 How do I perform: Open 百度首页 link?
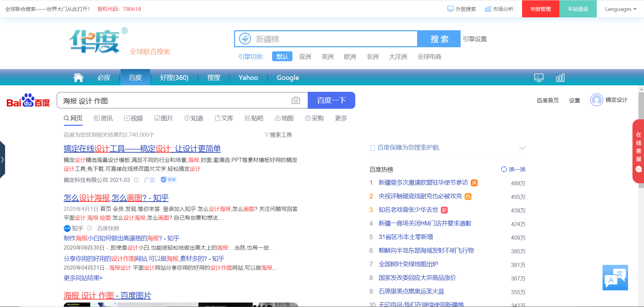tap(548, 100)
